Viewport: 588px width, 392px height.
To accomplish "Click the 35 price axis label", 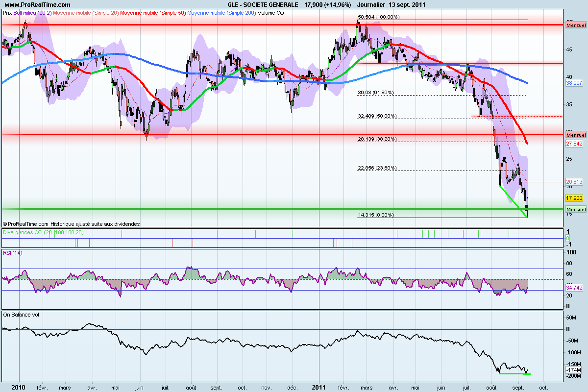I will pos(569,104).
